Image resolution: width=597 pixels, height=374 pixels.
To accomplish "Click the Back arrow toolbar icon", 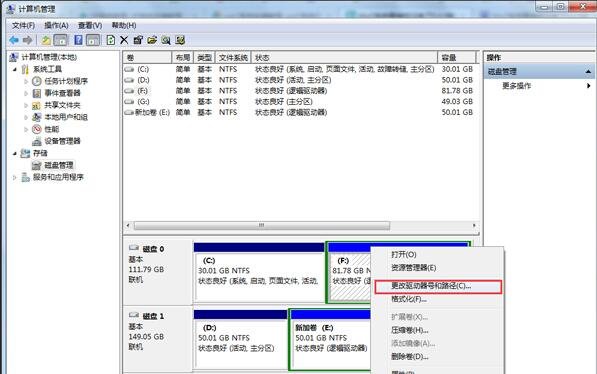I will coord(14,40).
